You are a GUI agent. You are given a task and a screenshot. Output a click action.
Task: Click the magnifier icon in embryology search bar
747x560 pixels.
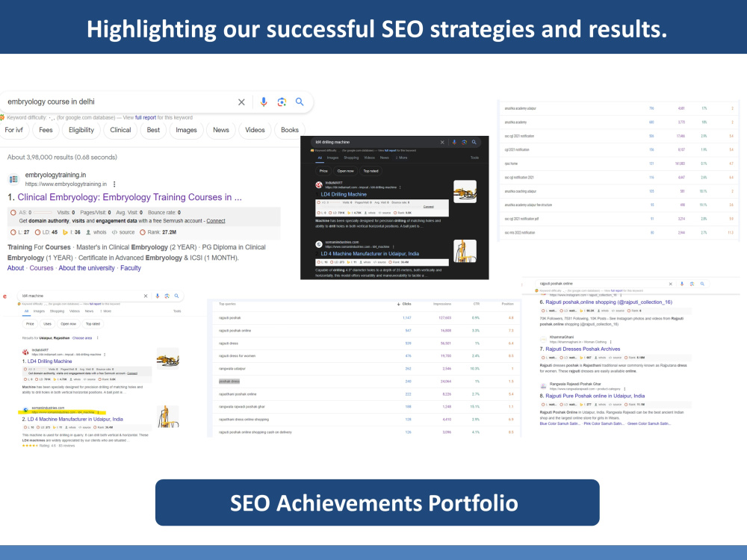tap(300, 102)
